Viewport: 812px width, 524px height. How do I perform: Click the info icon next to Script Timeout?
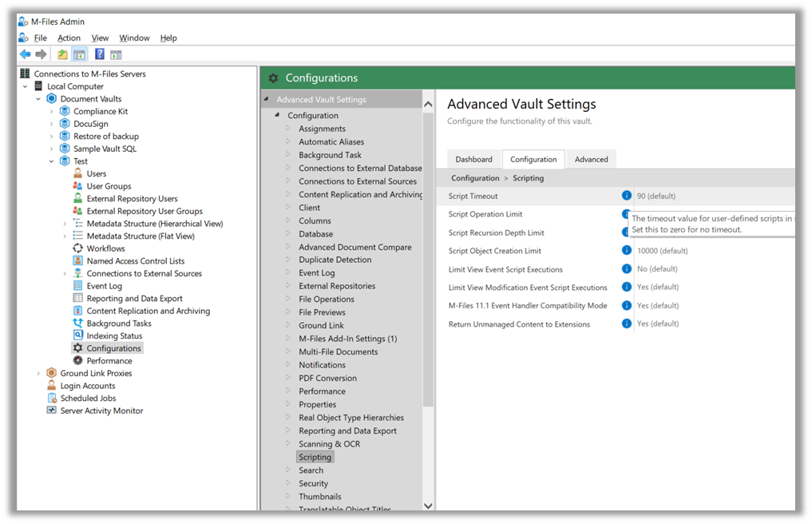[627, 196]
